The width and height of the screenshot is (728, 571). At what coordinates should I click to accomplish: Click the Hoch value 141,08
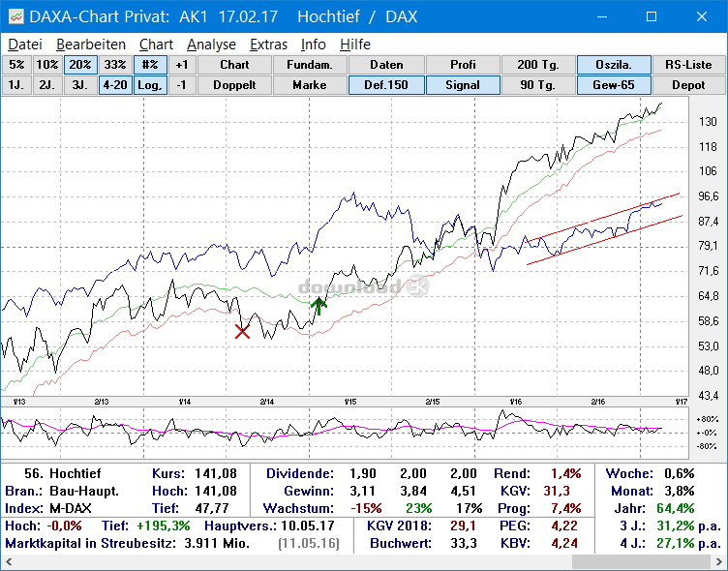point(216,491)
